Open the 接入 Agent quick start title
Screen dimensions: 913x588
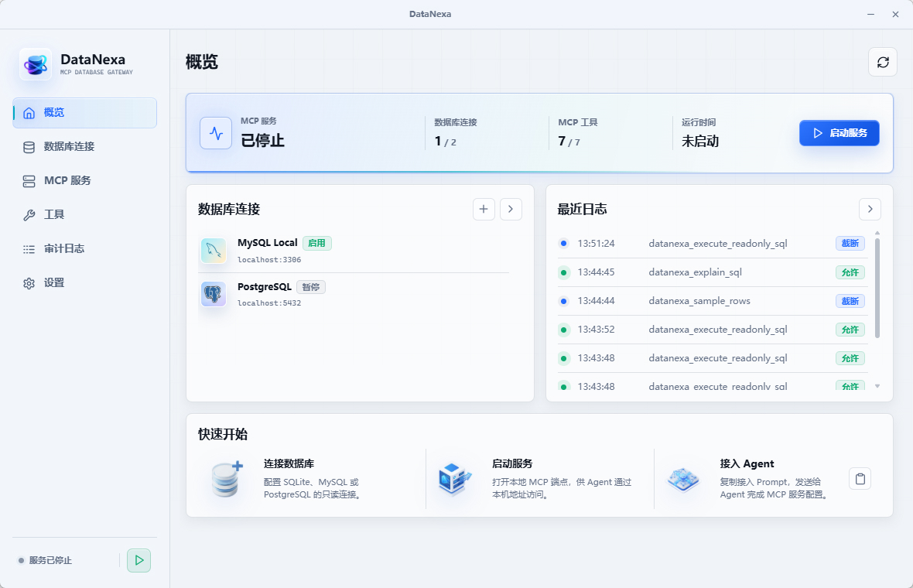coord(747,464)
